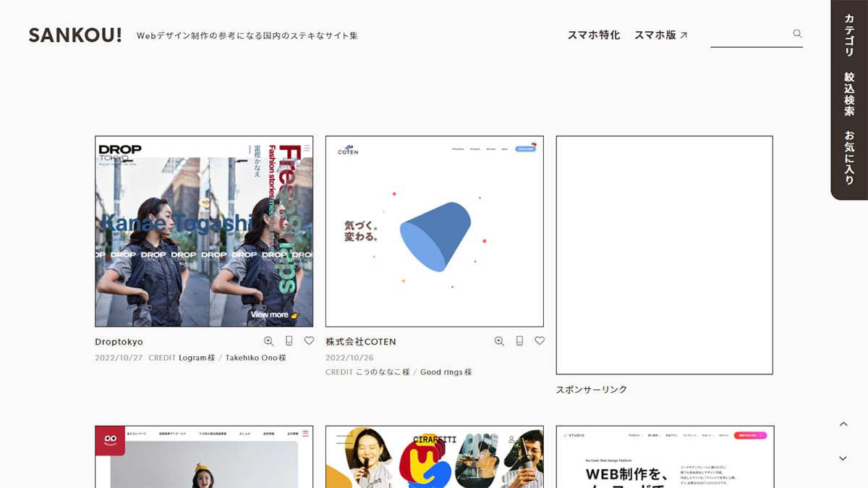This screenshot has height=488, width=868.
Task: Open the STUDIO site thumbnail
Action: tap(665, 457)
